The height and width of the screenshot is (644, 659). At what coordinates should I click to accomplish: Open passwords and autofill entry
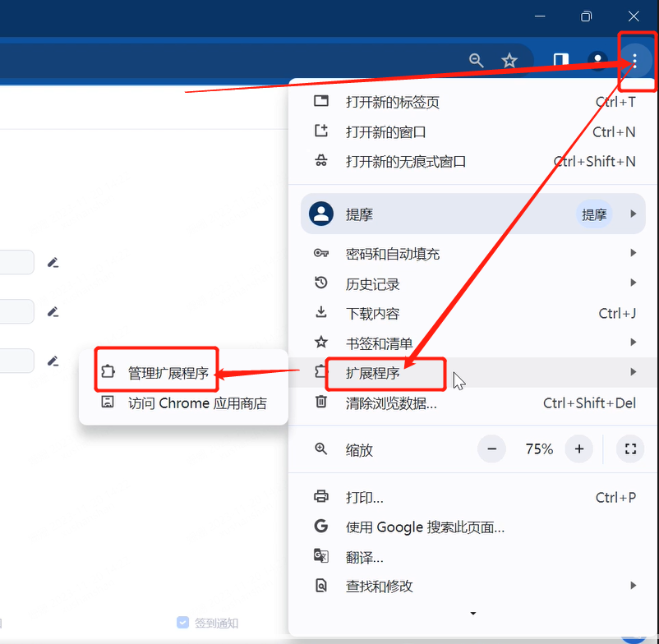473,254
